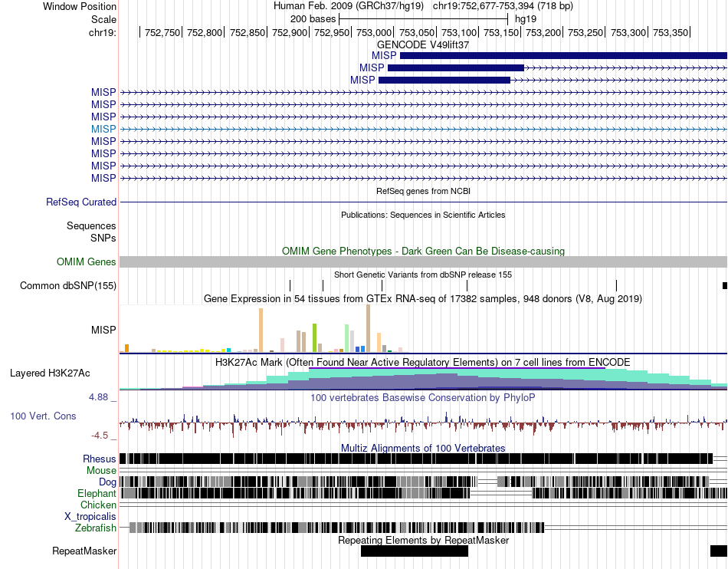
Task: Click the bright green GTEx expression bar
Action: click(314, 337)
